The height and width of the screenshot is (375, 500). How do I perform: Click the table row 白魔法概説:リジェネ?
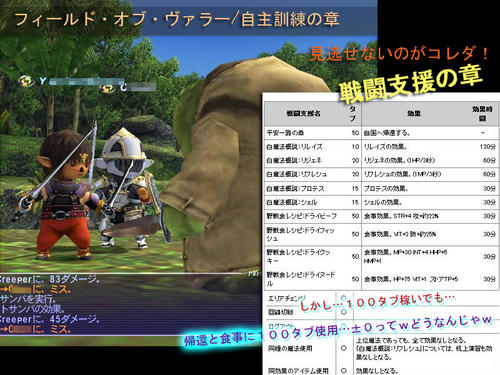[x=381, y=160]
